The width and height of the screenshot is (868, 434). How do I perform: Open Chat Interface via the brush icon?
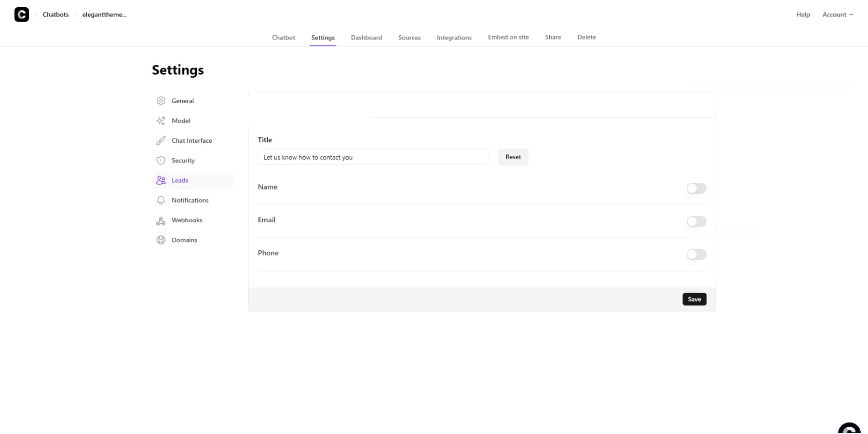coord(161,140)
